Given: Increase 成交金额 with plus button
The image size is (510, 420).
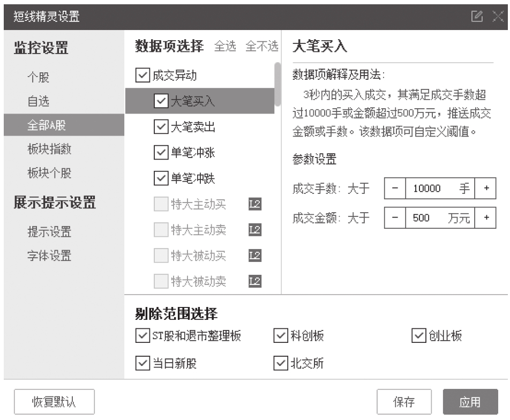Looking at the screenshot, I should click(485, 217).
